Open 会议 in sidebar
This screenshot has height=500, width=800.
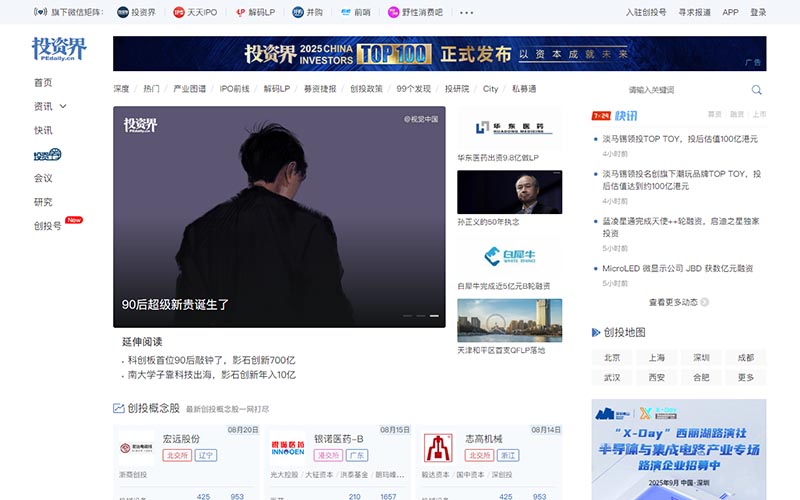coord(43,178)
